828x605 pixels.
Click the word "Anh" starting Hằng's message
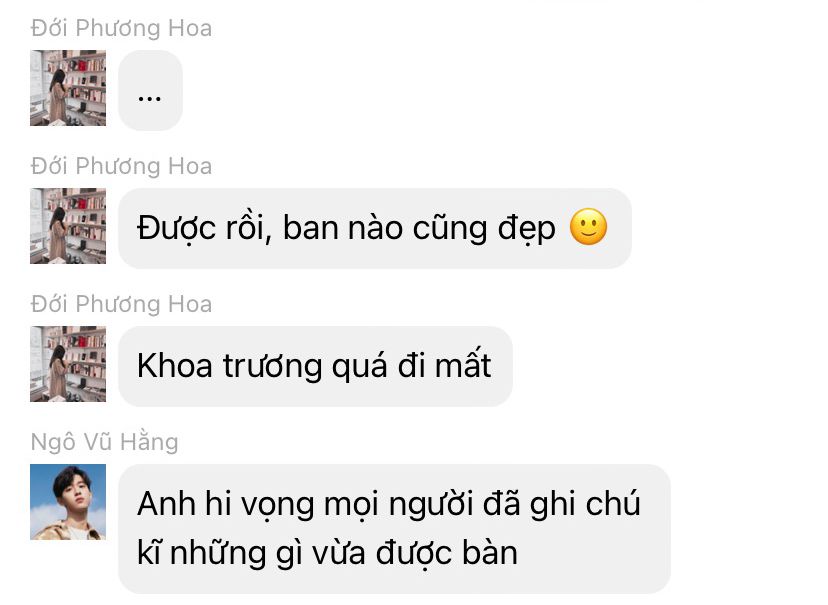(166, 503)
